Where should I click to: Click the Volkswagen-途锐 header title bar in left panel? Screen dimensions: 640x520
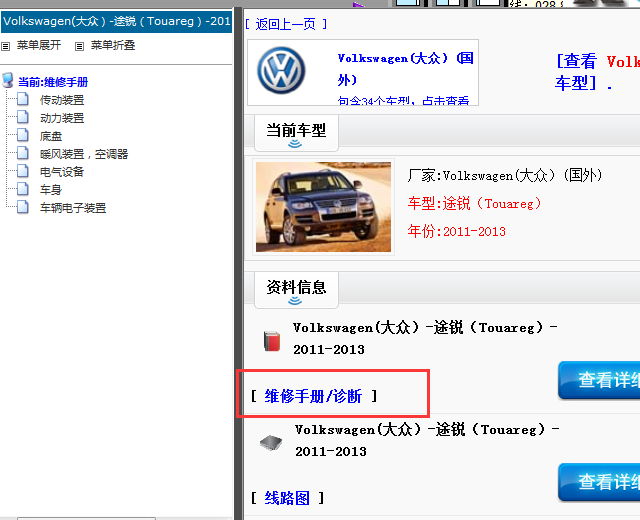(117, 22)
